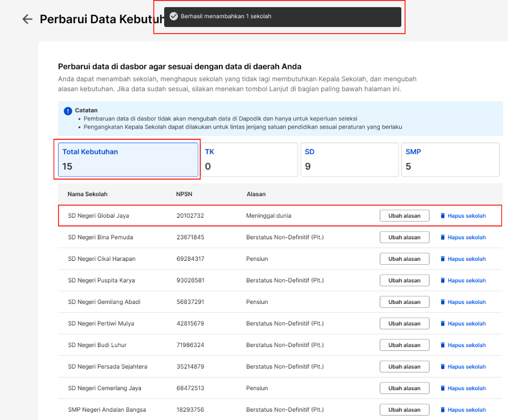Switch to the SD filter card
This screenshot has width=508, height=420.
click(x=349, y=160)
